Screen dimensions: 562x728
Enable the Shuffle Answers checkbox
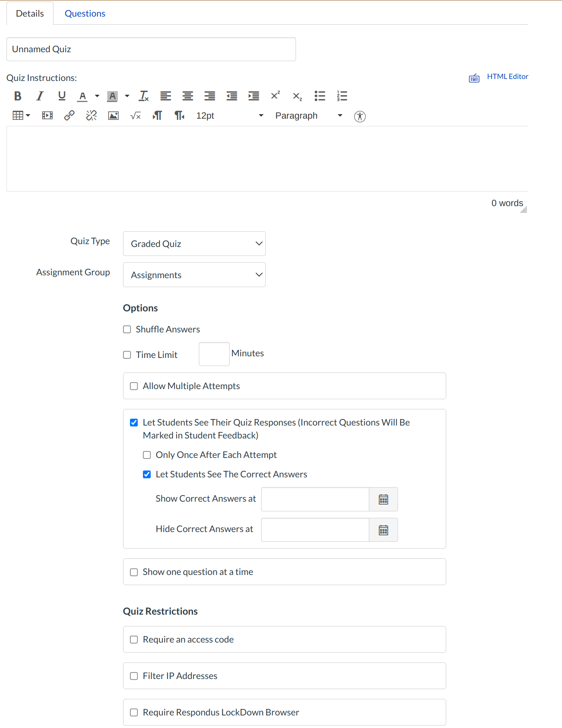[x=127, y=330]
